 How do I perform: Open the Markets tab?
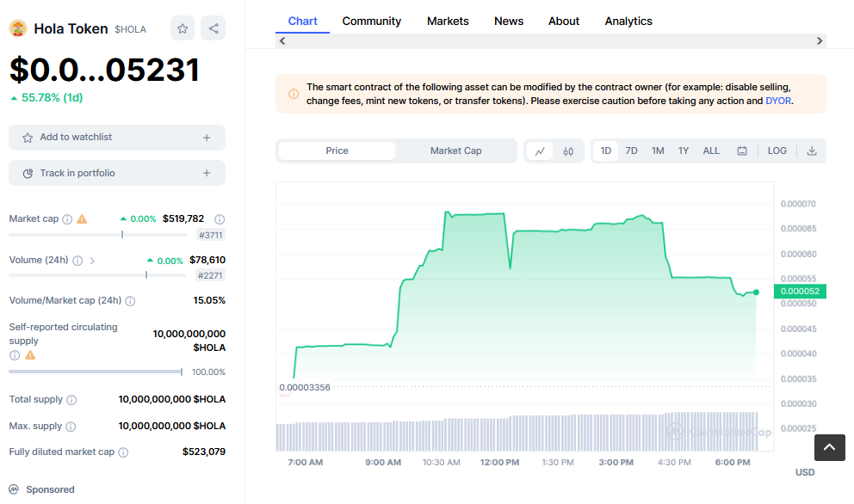pos(448,22)
